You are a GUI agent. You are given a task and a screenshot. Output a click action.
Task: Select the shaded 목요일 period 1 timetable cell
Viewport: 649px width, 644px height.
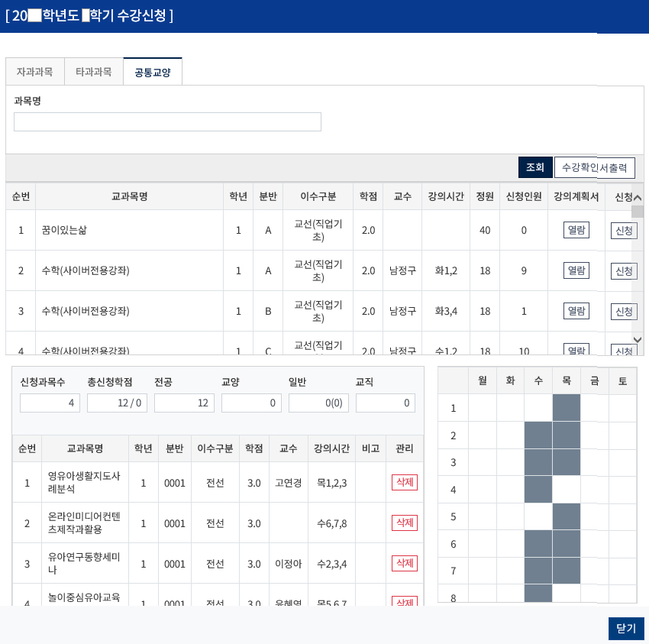566,408
